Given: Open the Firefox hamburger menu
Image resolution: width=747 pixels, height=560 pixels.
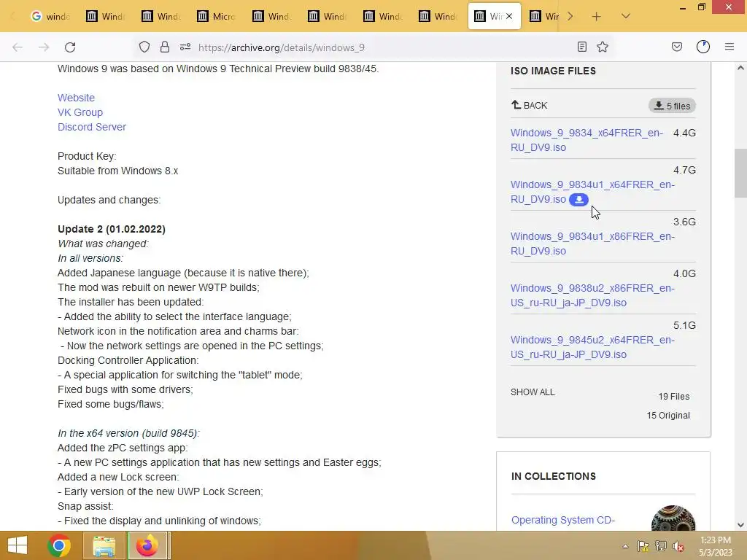Looking at the screenshot, I should (x=729, y=47).
